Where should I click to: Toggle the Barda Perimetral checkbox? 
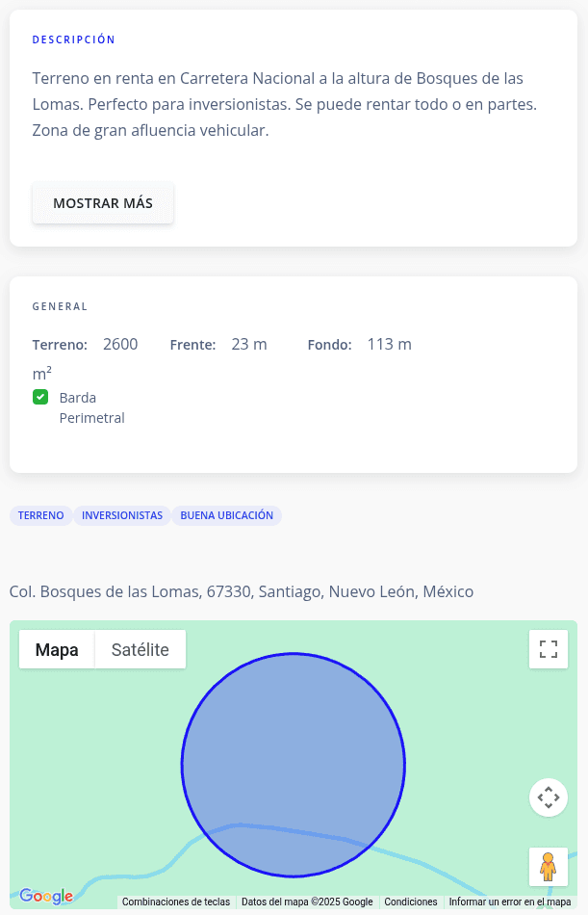click(x=40, y=397)
